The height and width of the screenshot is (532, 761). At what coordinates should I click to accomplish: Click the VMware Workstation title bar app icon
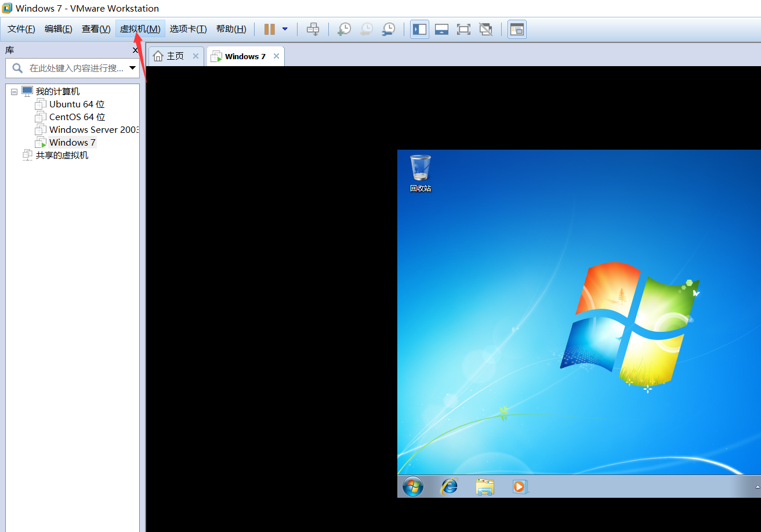point(7,8)
